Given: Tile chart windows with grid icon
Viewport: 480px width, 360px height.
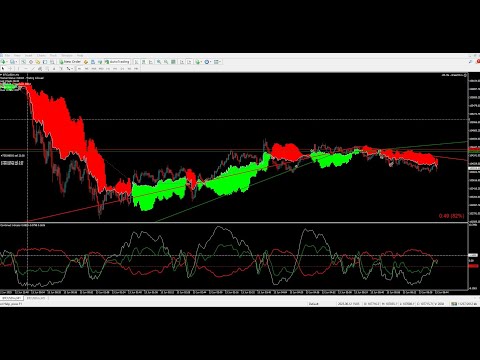Looking at the screenshot, I should click(x=173, y=62).
